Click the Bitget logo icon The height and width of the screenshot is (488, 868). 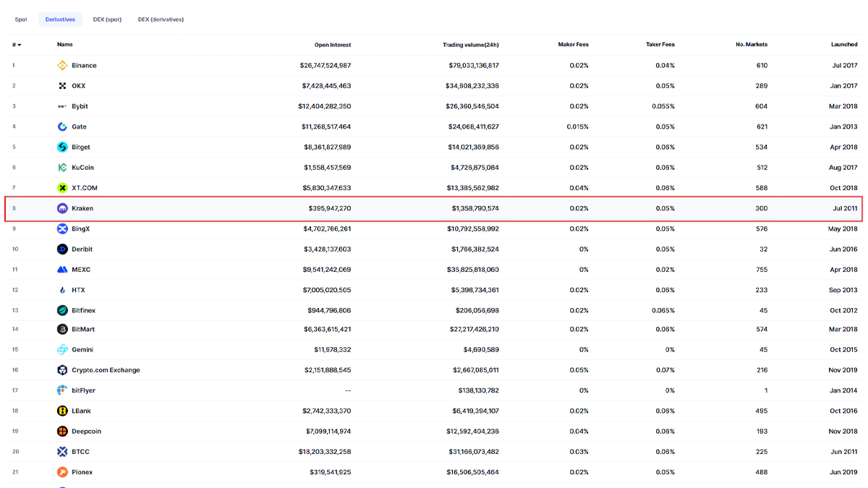62,147
